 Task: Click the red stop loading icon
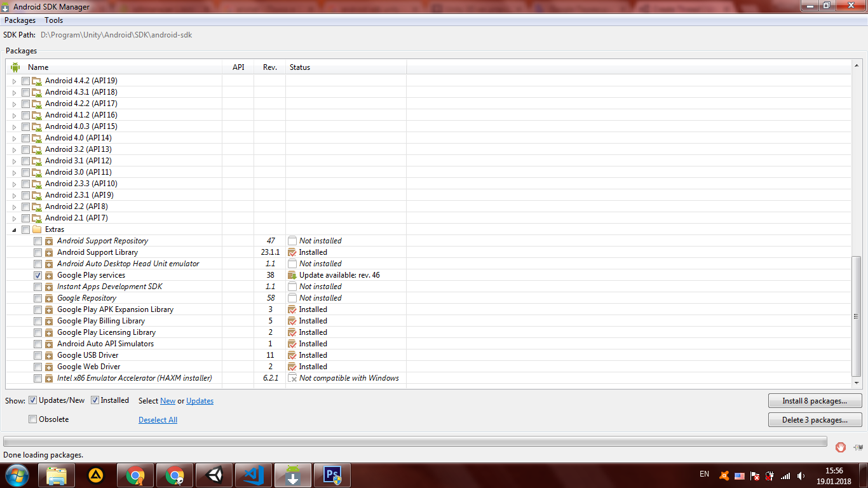click(x=841, y=447)
